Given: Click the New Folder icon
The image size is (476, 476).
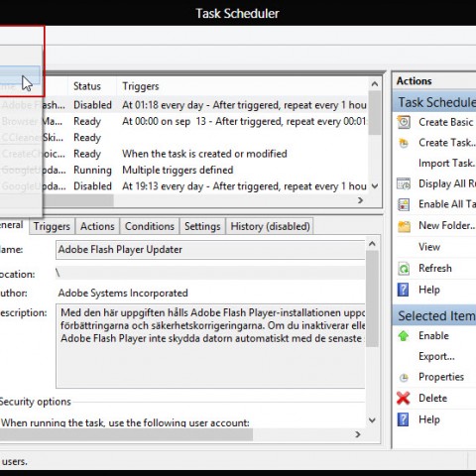Looking at the screenshot, I should (x=404, y=226).
